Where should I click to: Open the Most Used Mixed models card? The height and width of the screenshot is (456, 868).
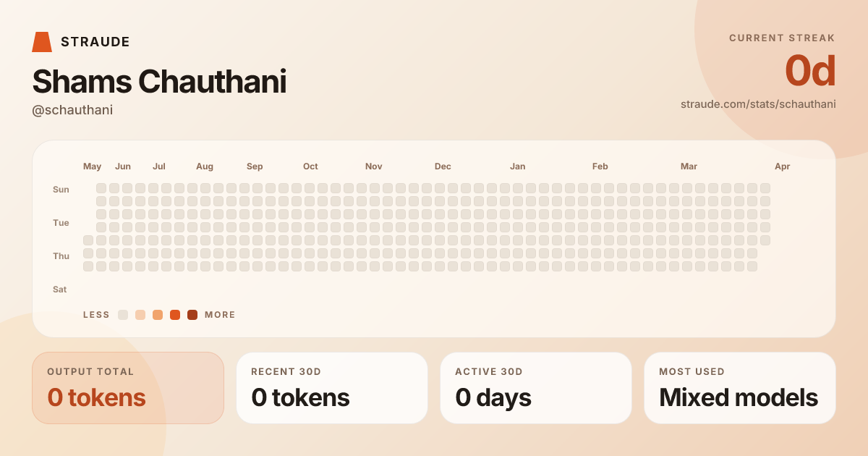point(740,388)
